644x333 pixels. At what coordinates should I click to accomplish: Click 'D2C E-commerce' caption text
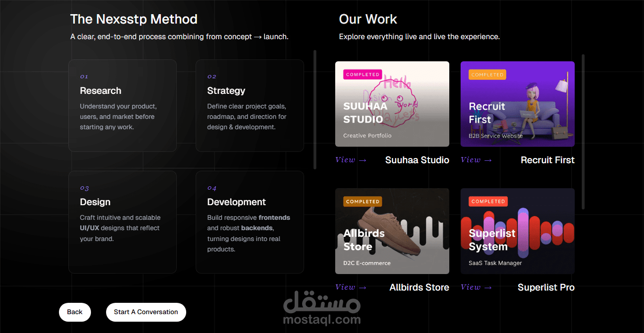[x=367, y=263]
